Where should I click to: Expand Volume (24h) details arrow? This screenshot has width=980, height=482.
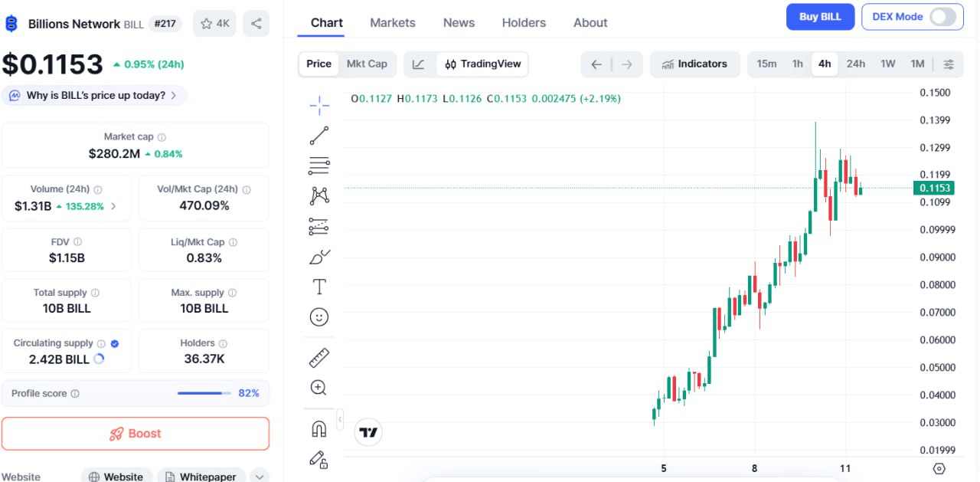point(113,206)
